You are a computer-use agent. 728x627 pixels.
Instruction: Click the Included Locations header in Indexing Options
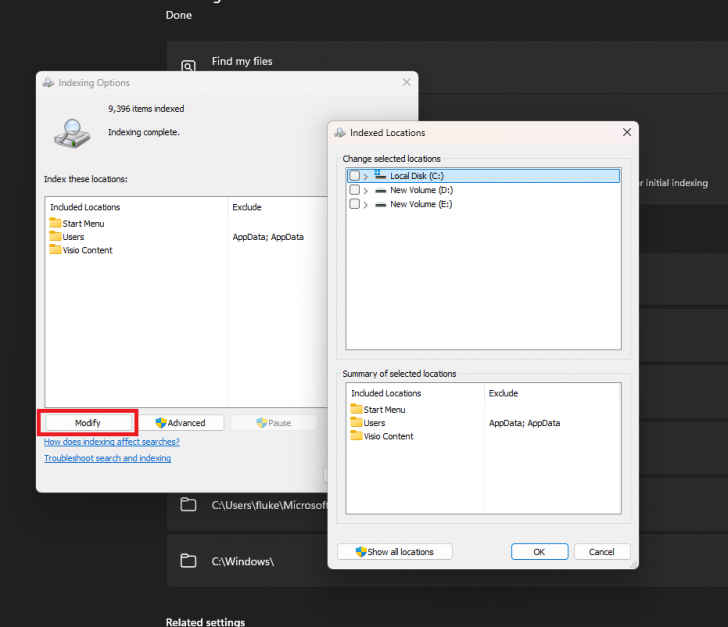coord(85,207)
